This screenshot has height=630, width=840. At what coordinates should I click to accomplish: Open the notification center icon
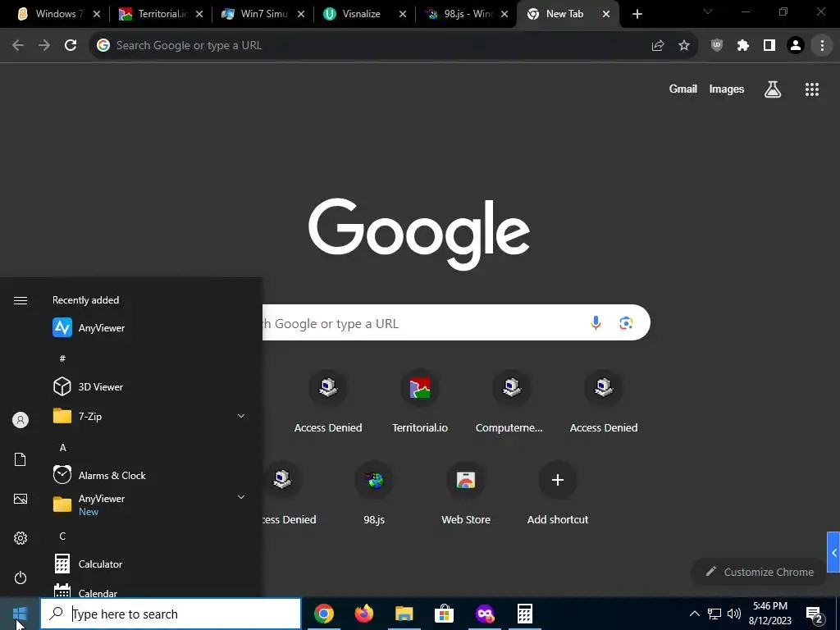[815, 614]
